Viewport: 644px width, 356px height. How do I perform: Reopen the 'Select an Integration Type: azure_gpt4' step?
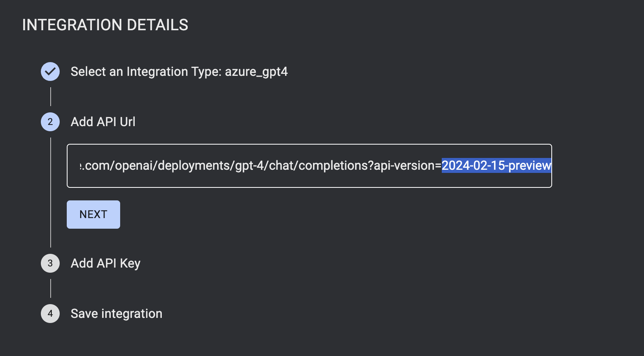pos(179,72)
